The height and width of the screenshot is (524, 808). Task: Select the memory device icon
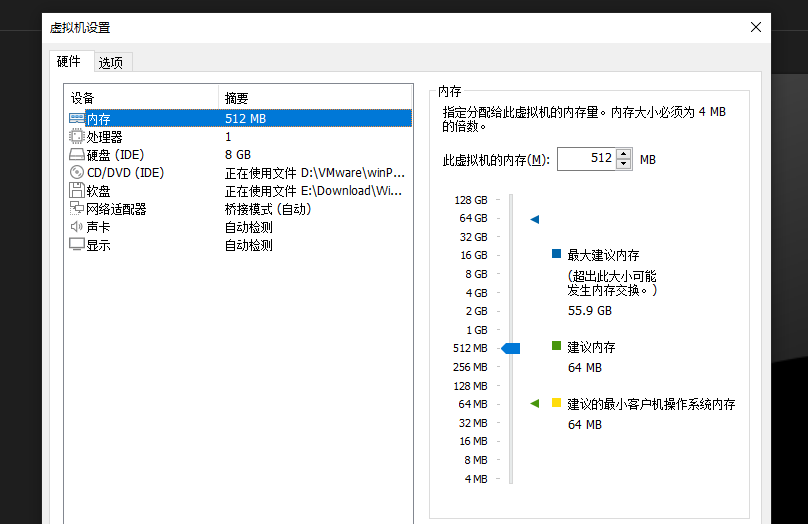coord(77,119)
